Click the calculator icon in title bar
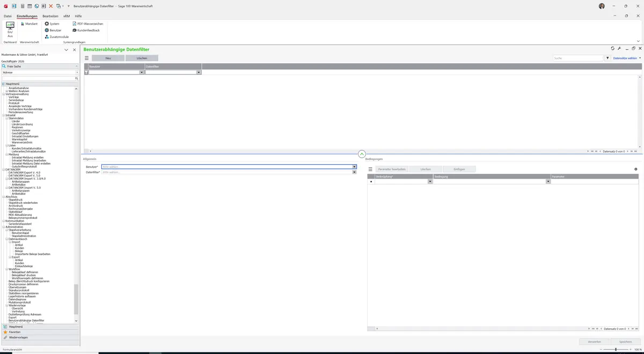Image resolution: width=644 pixels, height=354 pixels. point(22,5)
